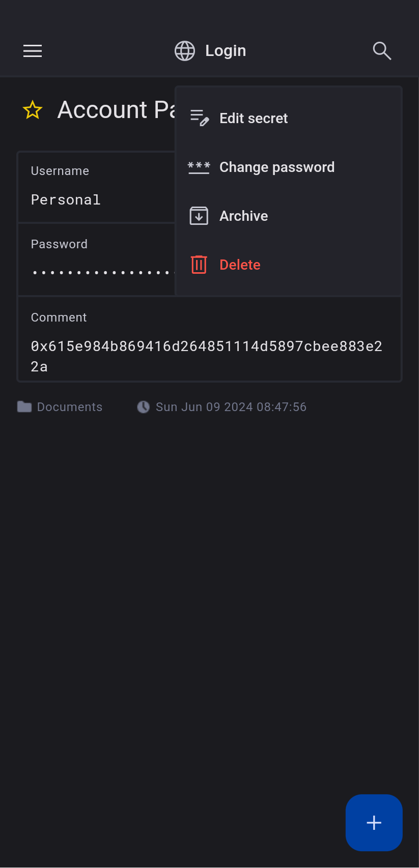
Task: Choose the red Delete option
Action: [x=240, y=265]
